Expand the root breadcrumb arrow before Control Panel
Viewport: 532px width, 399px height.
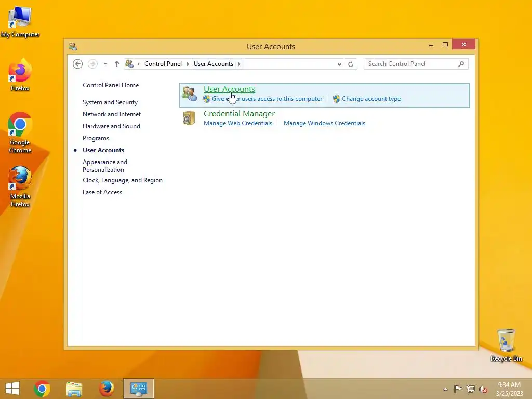[x=138, y=64]
